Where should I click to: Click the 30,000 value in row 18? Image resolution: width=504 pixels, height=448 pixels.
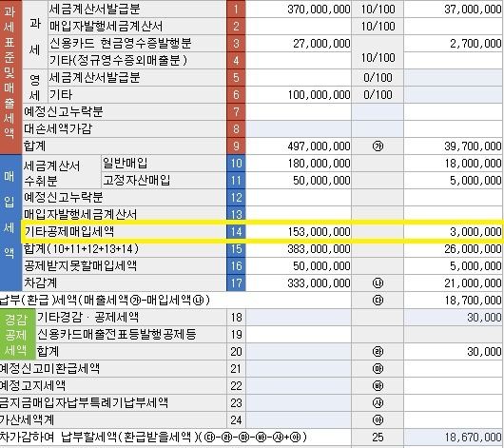point(454,317)
